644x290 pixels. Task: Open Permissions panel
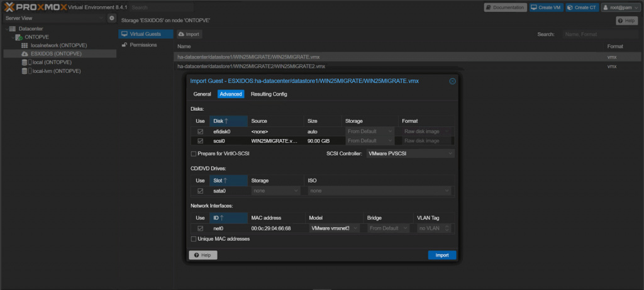coord(145,45)
